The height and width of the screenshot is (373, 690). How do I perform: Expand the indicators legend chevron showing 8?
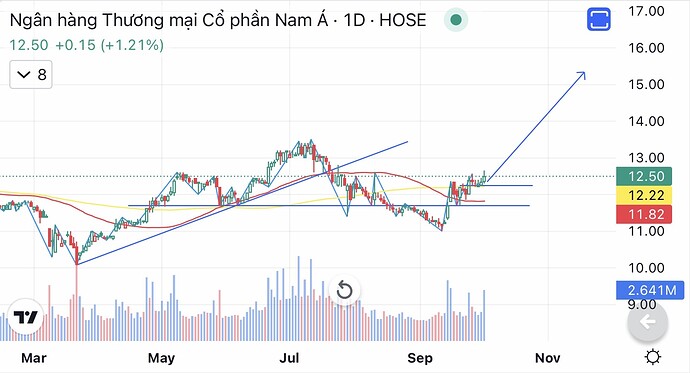click(x=31, y=75)
